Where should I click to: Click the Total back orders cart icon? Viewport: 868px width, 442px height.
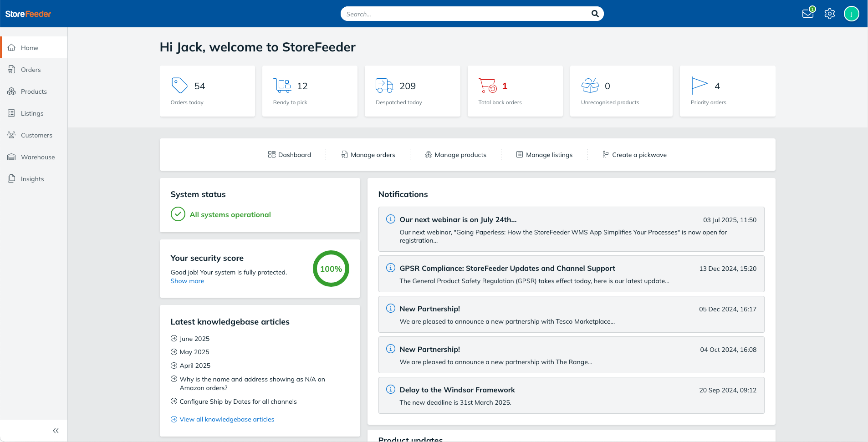point(487,86)
